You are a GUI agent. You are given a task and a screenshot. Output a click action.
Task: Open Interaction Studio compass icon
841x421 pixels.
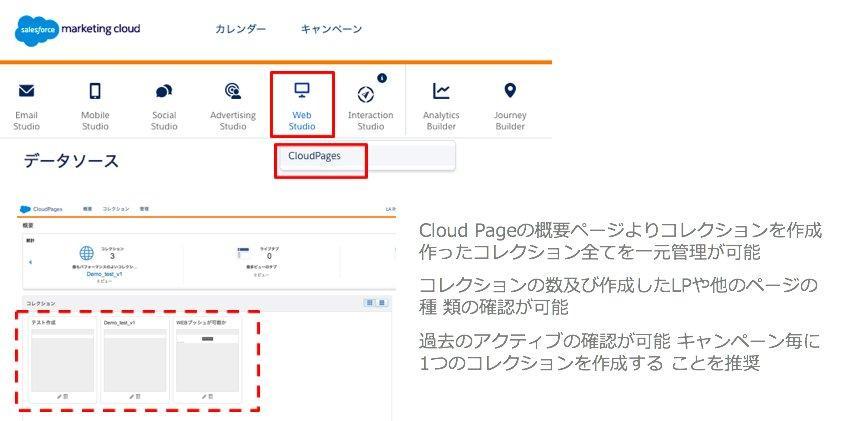(x=366, y=94)
